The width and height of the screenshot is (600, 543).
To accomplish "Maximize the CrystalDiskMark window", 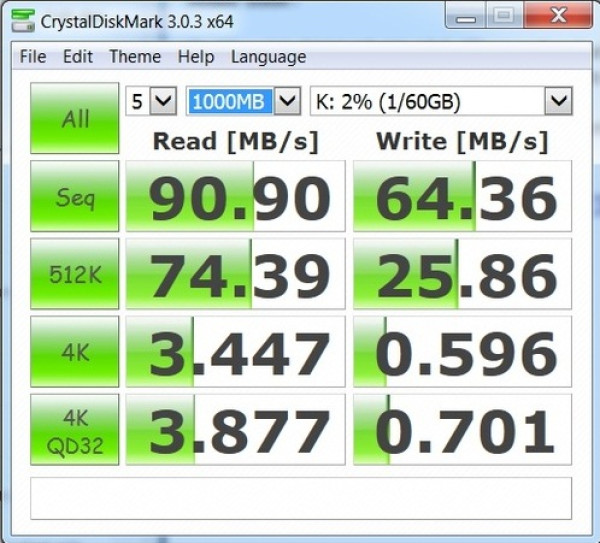I will pyautogui.click(x=504, y=15).
